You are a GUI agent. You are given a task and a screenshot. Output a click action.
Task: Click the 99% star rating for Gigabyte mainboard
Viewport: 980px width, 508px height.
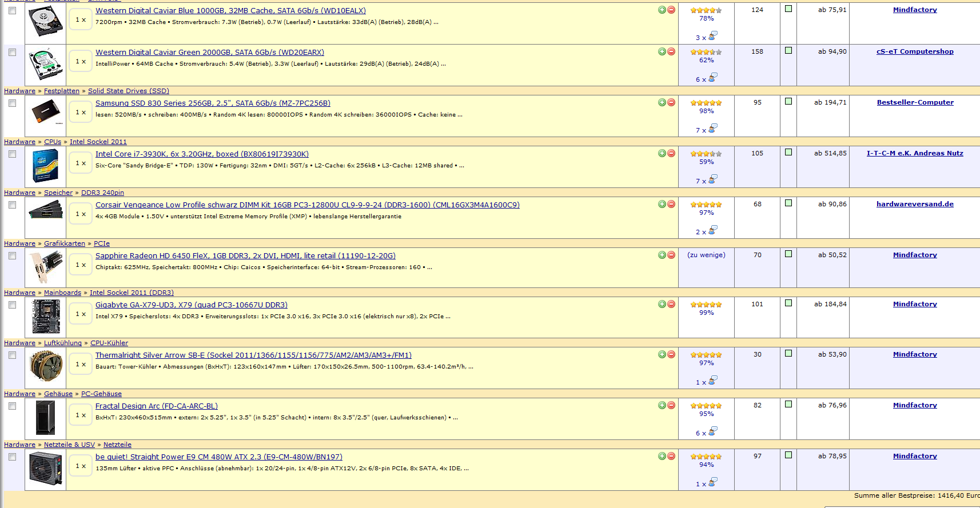pos(706,305)
